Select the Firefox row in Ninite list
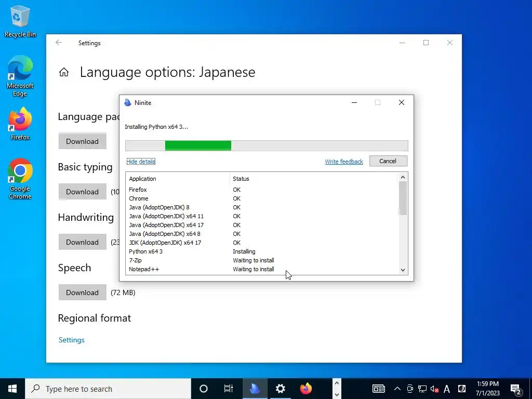The height and width of the screenshot is (399, 532). (262, 190)
